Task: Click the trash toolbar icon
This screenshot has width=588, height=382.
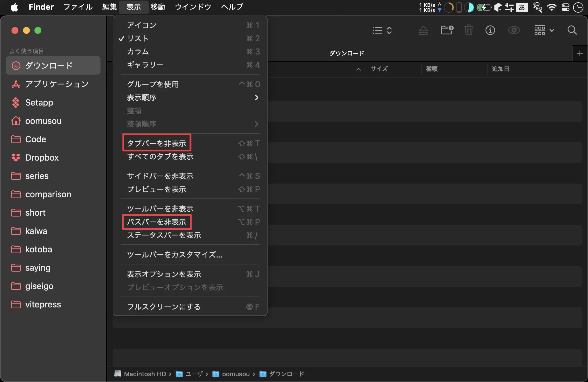Action: (x=469, y=30)
